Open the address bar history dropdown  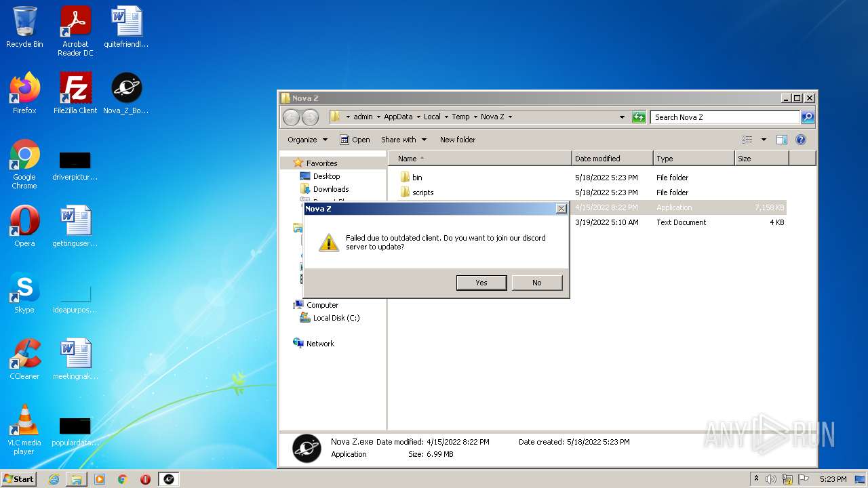tap(623, 117)
